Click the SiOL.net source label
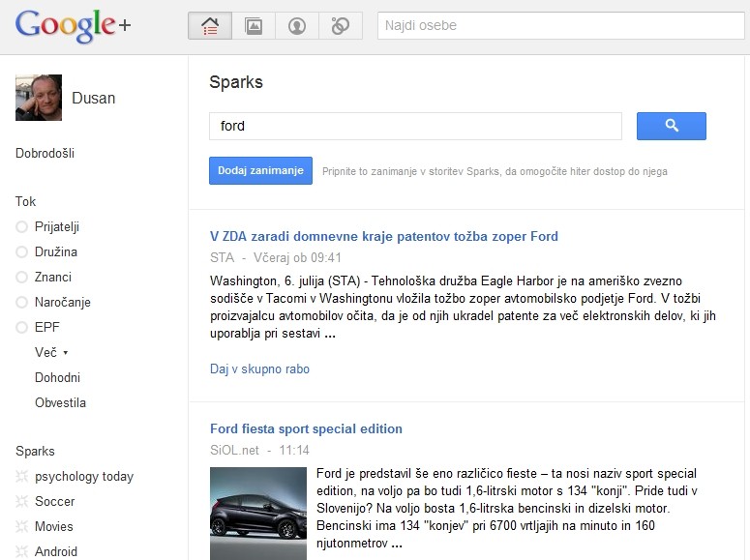The width and height of the screenshot is (750, 560). click(234, 450)
